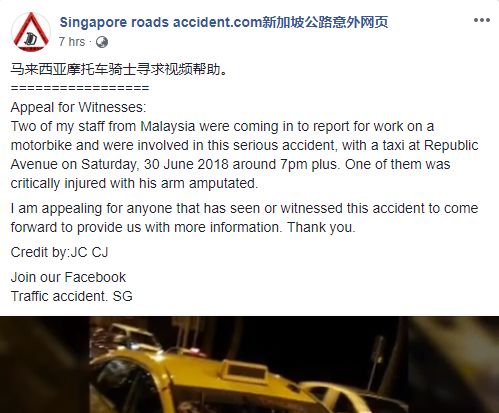Open the page's red triangle profile picture

(31, 32)
